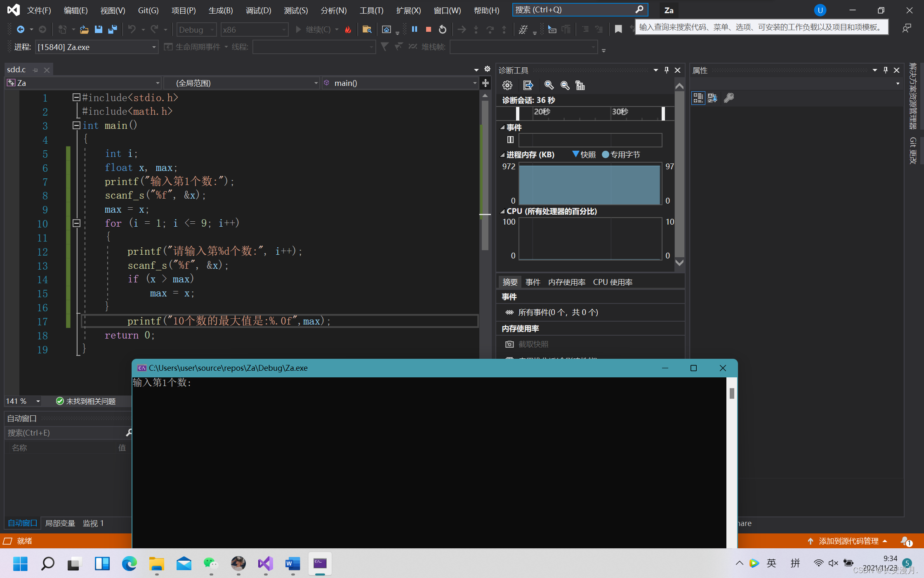The height and width of the screenshot is (578, 924).
Task: Restart the debug session
Action: pos(443,29)
